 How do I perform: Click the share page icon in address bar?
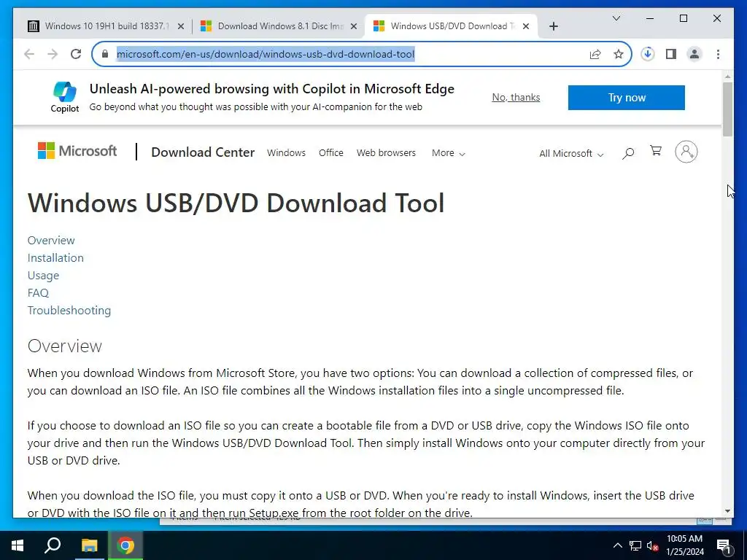(x=595, y=54)
